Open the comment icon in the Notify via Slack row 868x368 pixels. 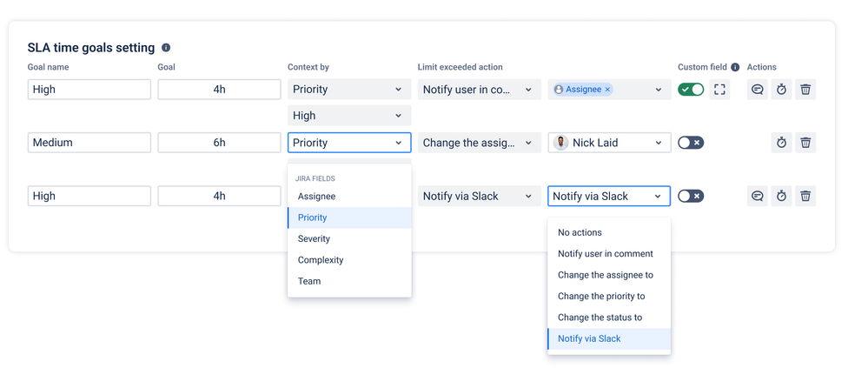[x=758, y=196]
